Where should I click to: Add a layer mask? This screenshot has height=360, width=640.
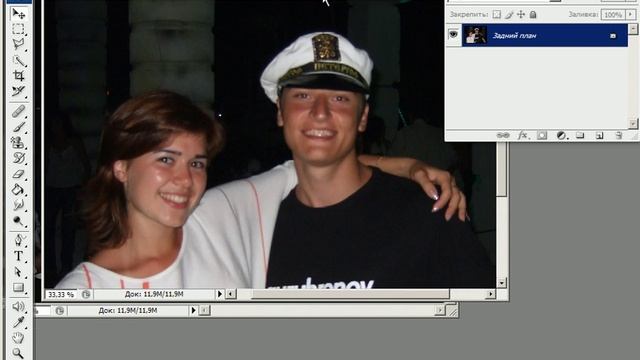[x=542, y=136]
